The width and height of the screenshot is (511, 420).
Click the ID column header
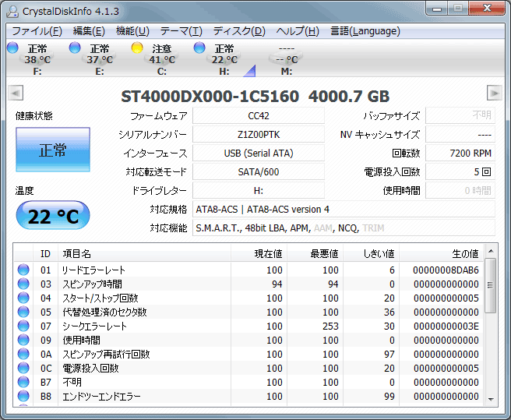pos(45,253)
